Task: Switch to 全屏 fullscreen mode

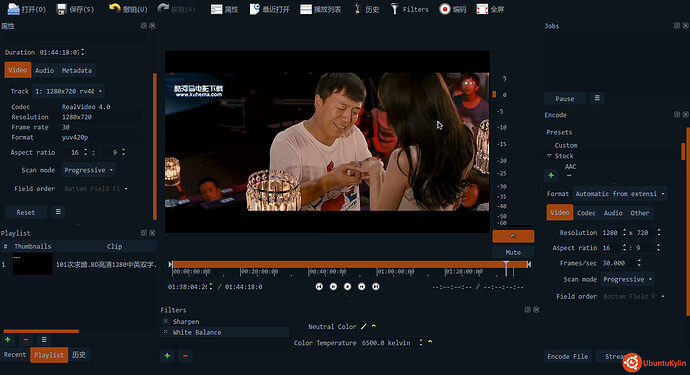Action: pos(490,9)
